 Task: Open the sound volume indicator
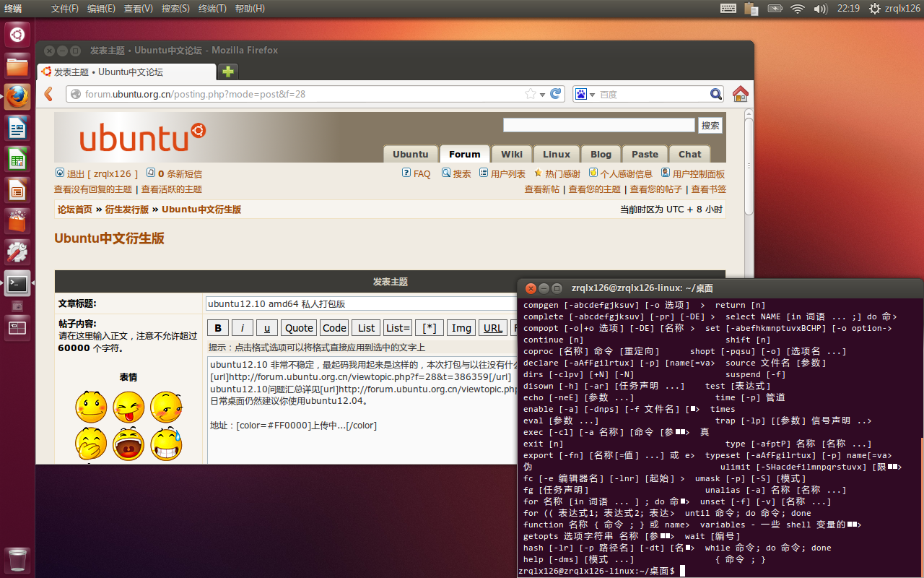point(820,9)
